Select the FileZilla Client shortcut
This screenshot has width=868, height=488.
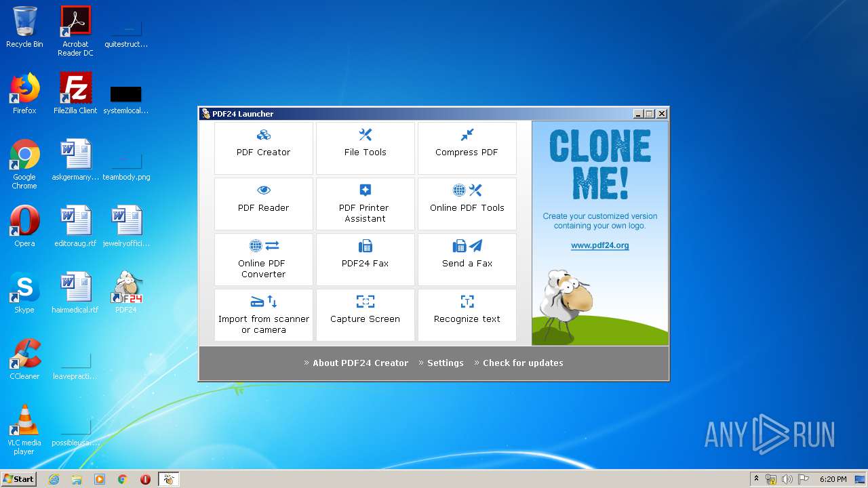point(75,94)
